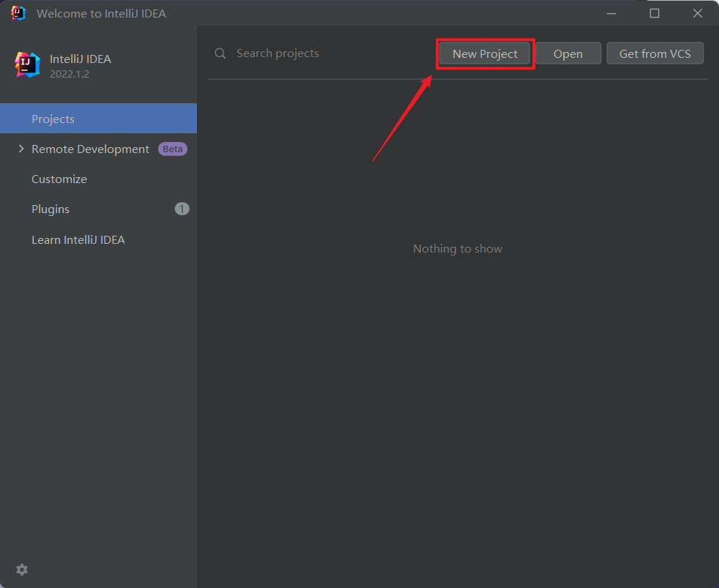Click the search magnifier icon
This screenshot has width=719, height=588.
(x=220, y=53)
